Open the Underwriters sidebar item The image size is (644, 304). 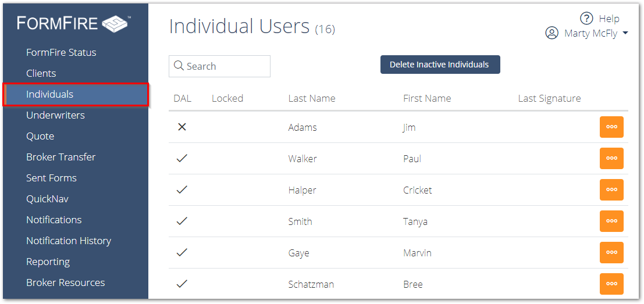coord(55,115)
